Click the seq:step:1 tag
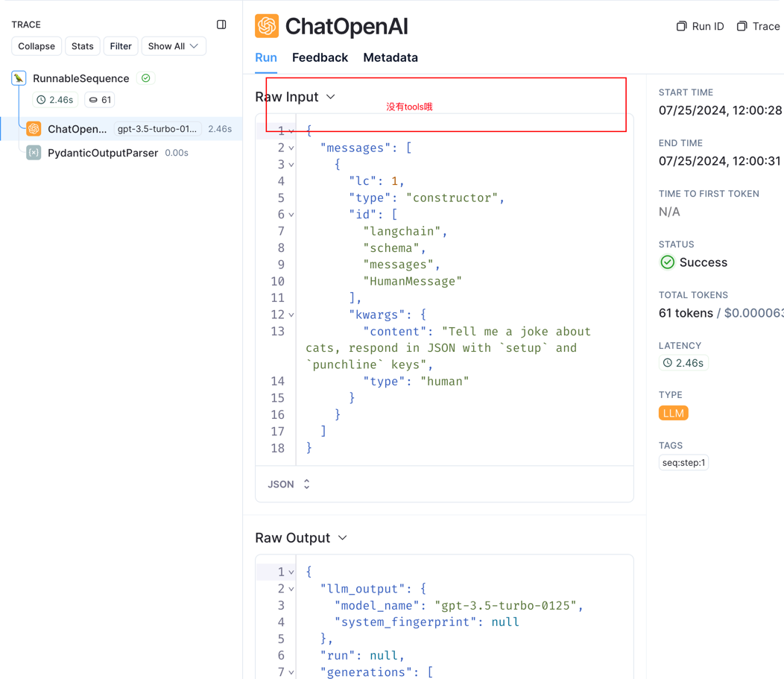The image size is (784, 679). click(683, 463)
